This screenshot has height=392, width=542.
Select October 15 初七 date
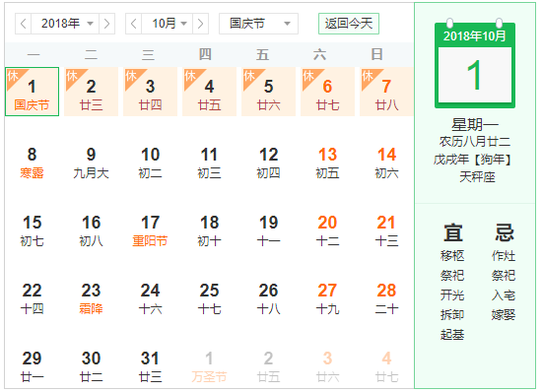point(33,231)
